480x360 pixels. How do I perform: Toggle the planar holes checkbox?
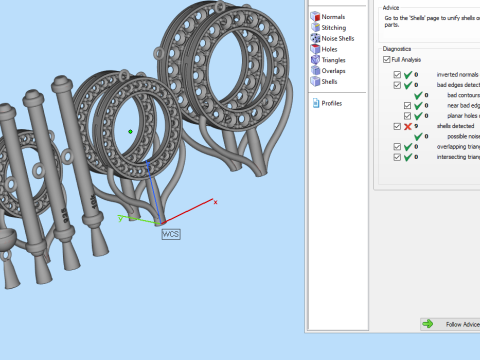pos(407,116)
